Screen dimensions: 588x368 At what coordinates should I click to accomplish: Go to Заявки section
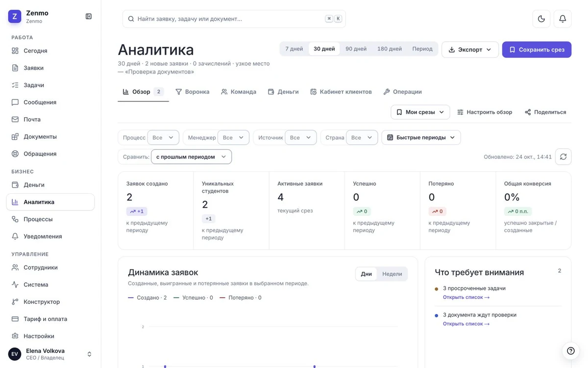click(x=50, y=68)
